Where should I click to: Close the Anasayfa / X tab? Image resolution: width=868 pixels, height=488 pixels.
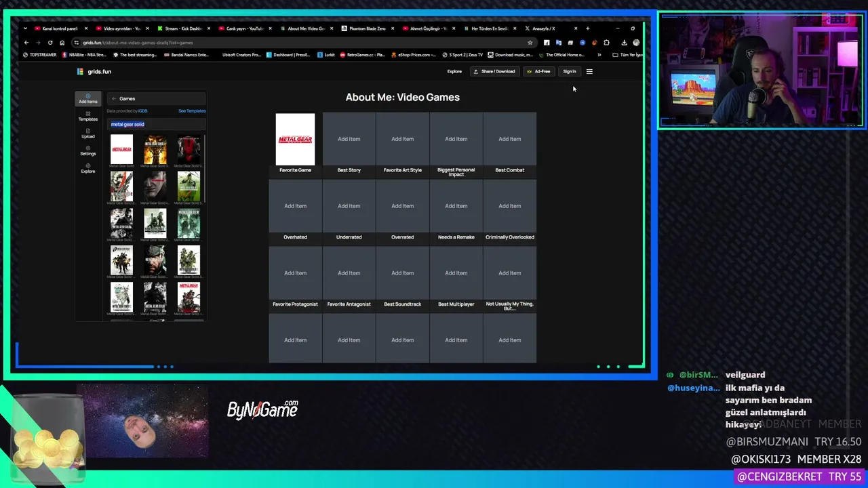click(576, 28)
